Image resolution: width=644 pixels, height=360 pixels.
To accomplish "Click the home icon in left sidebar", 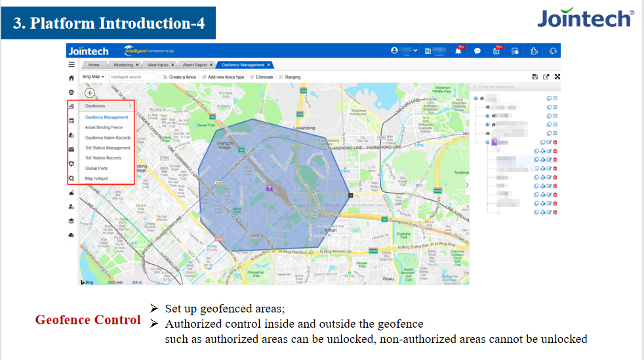I will point(71,77).
